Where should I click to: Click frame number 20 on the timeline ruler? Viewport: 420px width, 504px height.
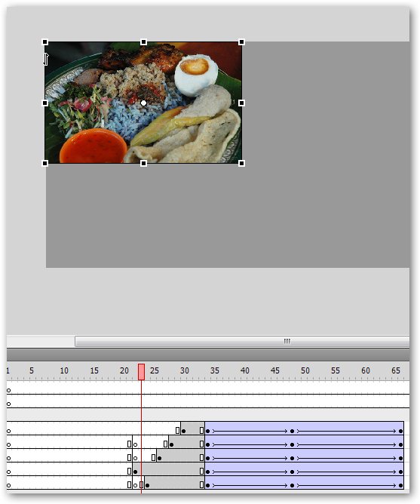[x=124, y=370]
